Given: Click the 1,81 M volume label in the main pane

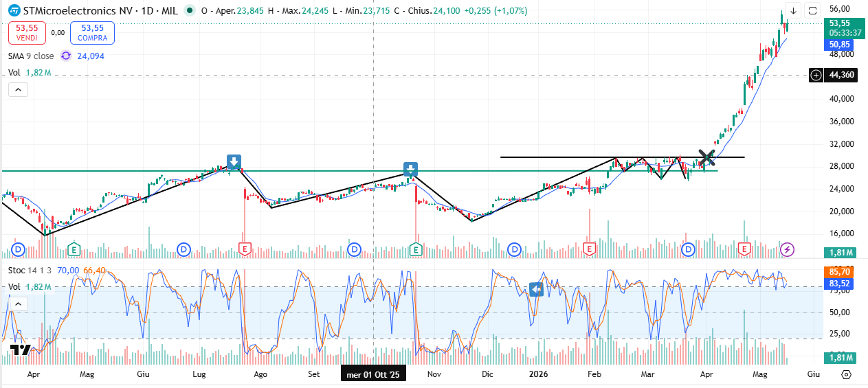Looking at the screenshot, I should coord(840,252).
